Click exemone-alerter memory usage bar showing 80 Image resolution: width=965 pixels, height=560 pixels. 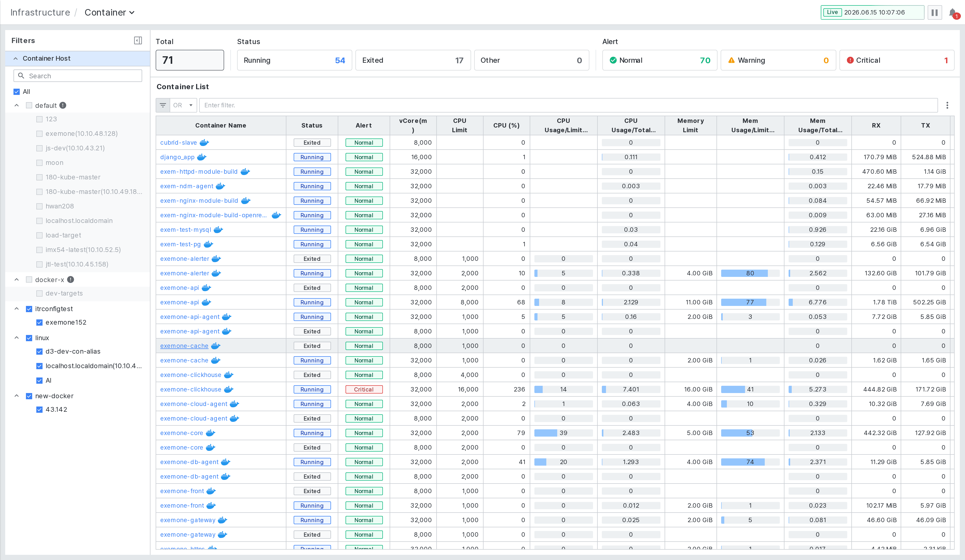tap(750, 273)
